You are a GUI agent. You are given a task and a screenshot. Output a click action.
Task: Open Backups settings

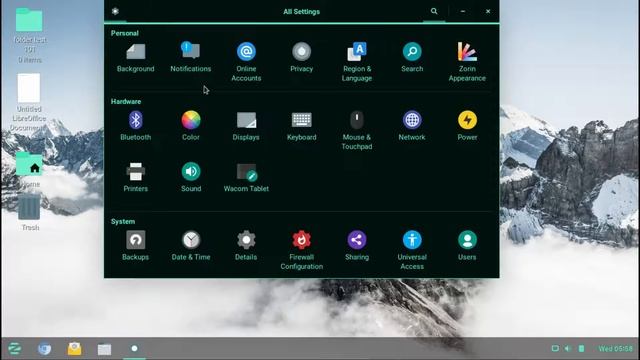click(136, 246)
